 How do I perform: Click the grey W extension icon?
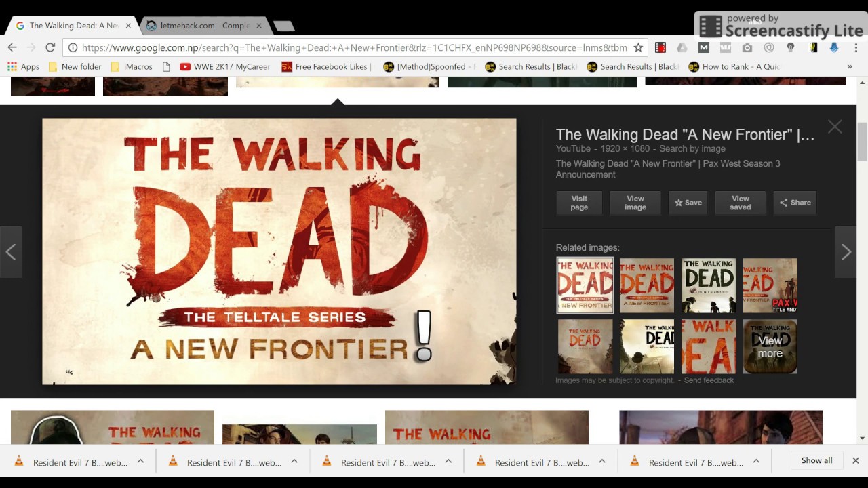tap(726, 47)
